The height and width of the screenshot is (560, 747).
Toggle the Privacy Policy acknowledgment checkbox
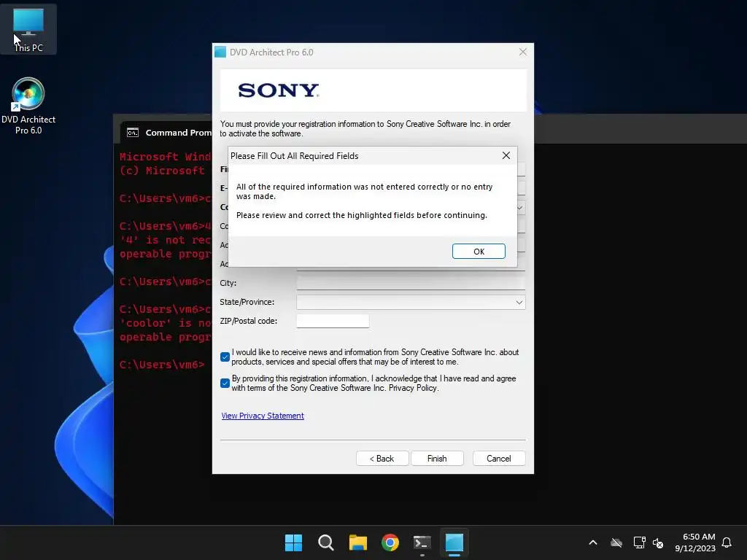(x=225, y=383)
